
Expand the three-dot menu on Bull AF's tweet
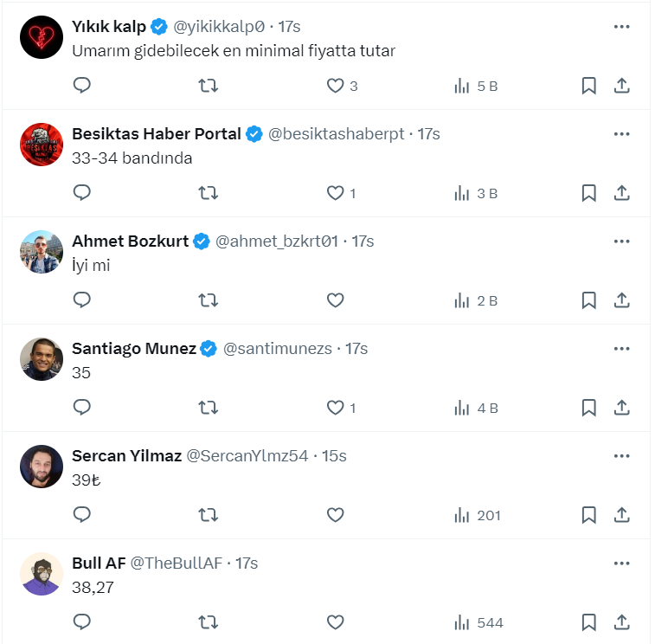[621, 563]
